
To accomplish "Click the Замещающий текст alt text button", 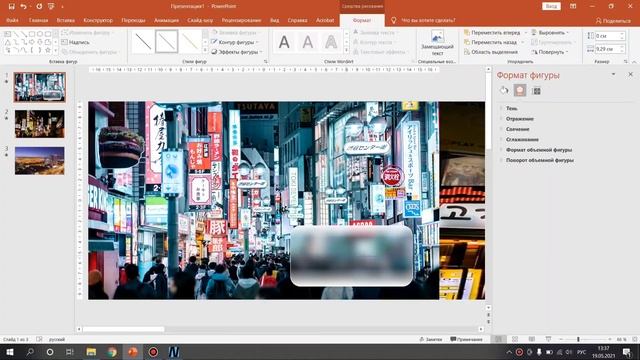I will click(437, 43).
